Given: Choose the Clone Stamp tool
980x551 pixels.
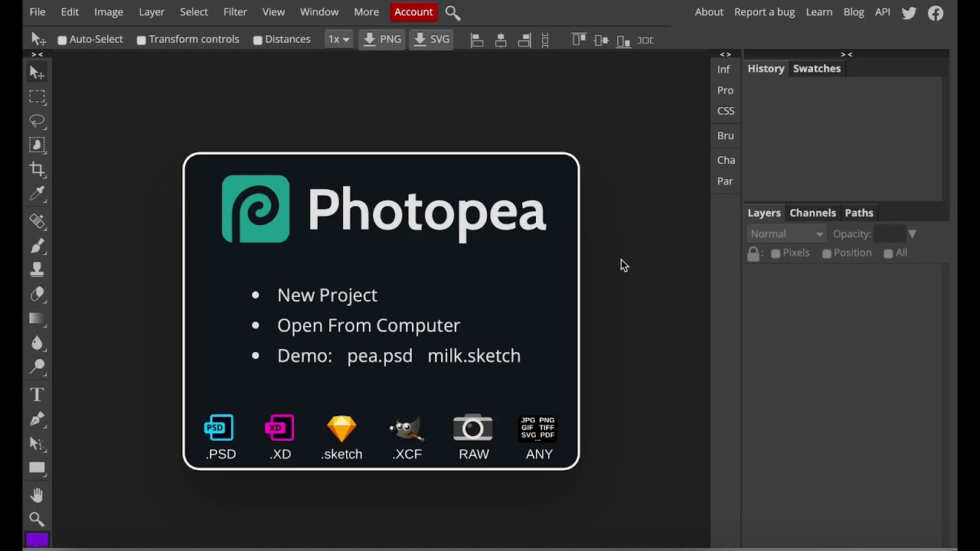Looking at the screenshot, I should click(x=37, y=269).
